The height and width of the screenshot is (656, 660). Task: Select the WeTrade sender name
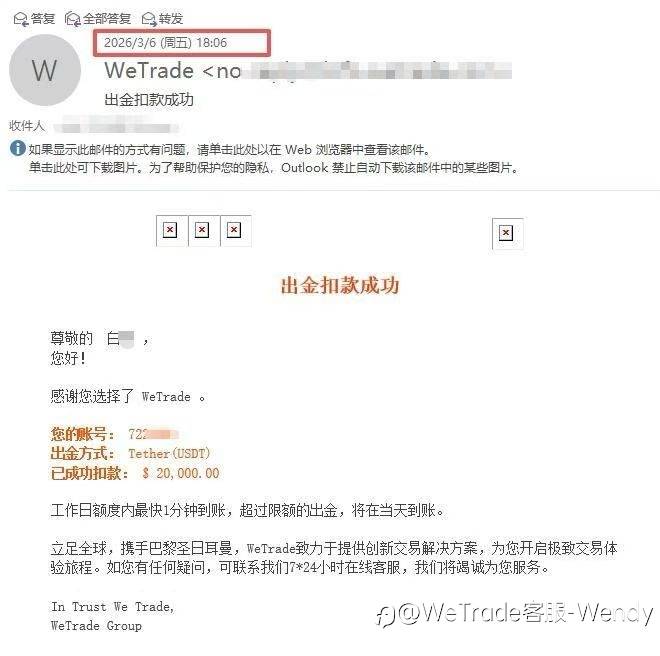(149, 70)
